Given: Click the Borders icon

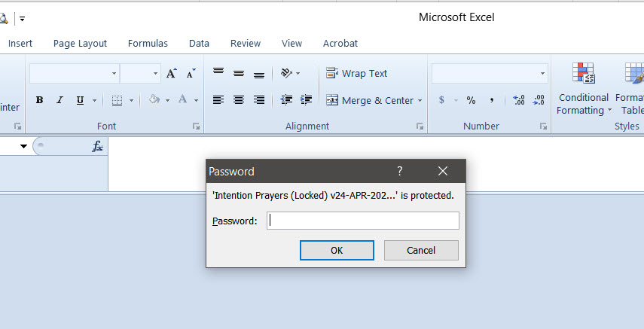Looking at the screenshot, I should 117,100.
